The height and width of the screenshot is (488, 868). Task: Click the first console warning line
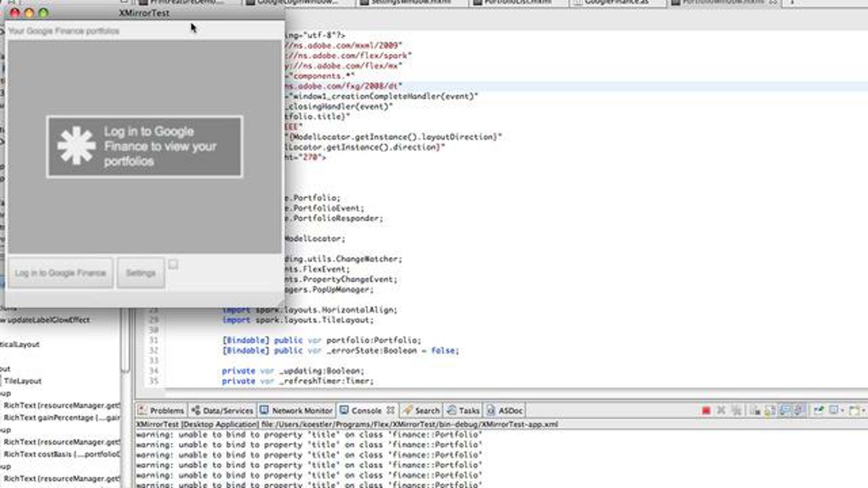point(309,435)
